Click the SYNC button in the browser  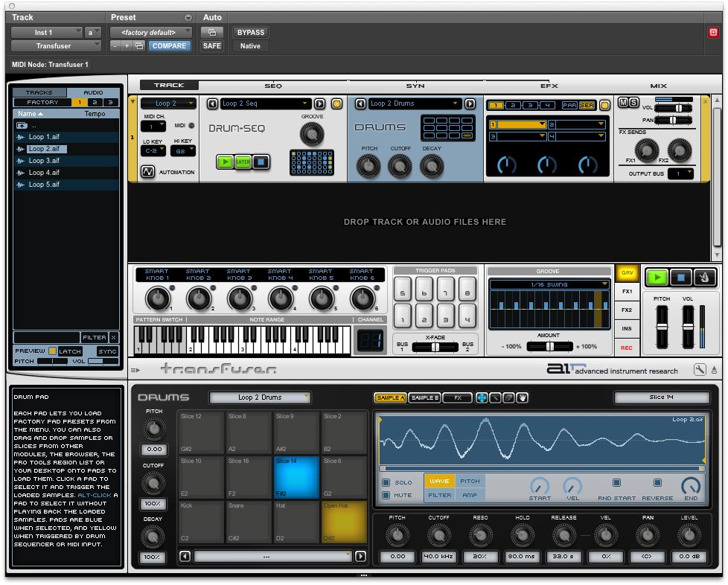pyautogui.click(x=107, y=351)
